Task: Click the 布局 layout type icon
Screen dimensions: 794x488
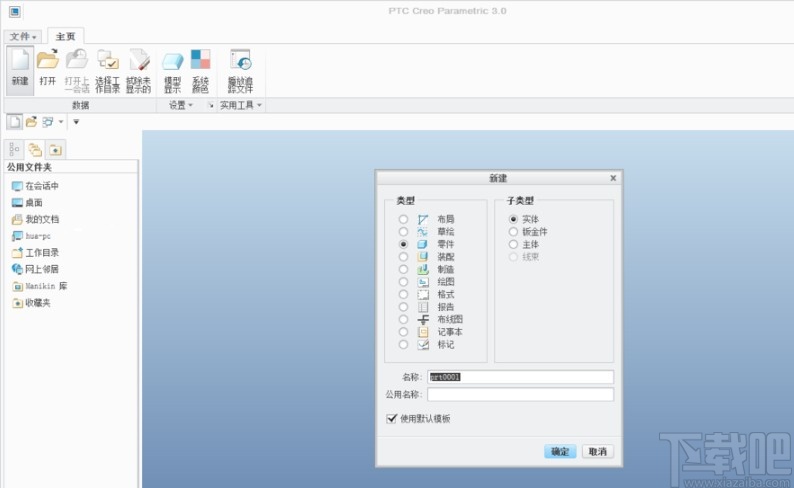Action: 423,219
